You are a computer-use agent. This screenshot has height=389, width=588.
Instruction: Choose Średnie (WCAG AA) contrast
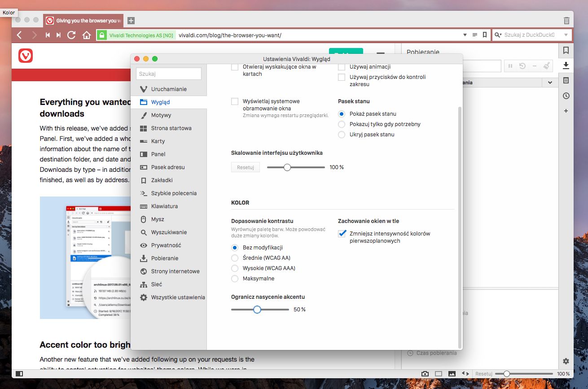[x=235, y=258]
